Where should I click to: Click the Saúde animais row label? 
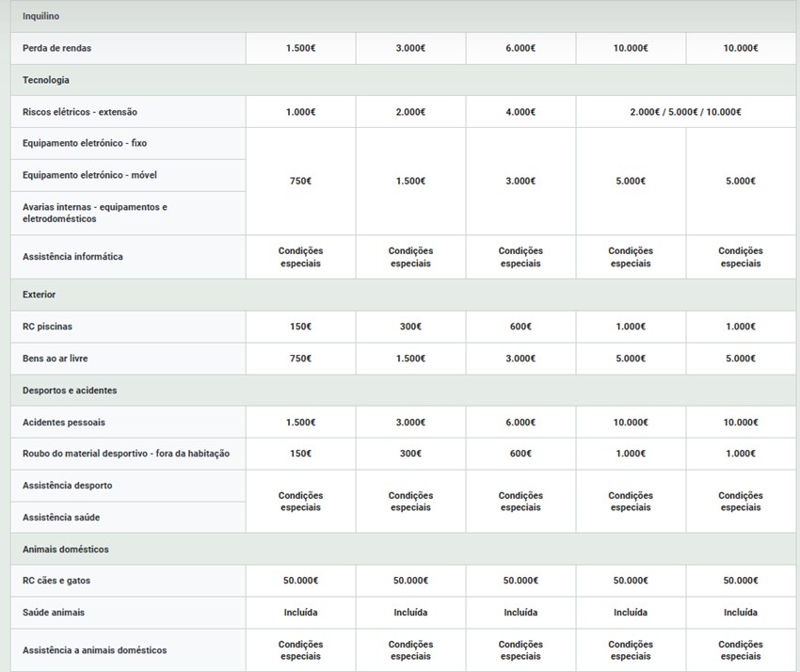coord(54,613)
